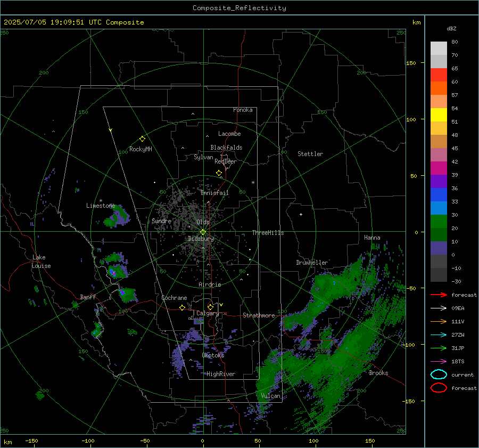Click the Limestone label on map
479x448 pixels.
pyautogui.click(x=101, y=206)
